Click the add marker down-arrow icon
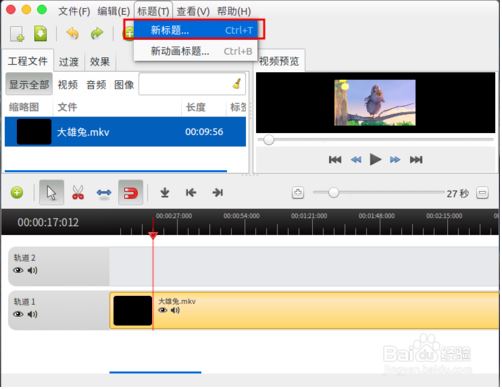502x389 pixels. [165, 192]
